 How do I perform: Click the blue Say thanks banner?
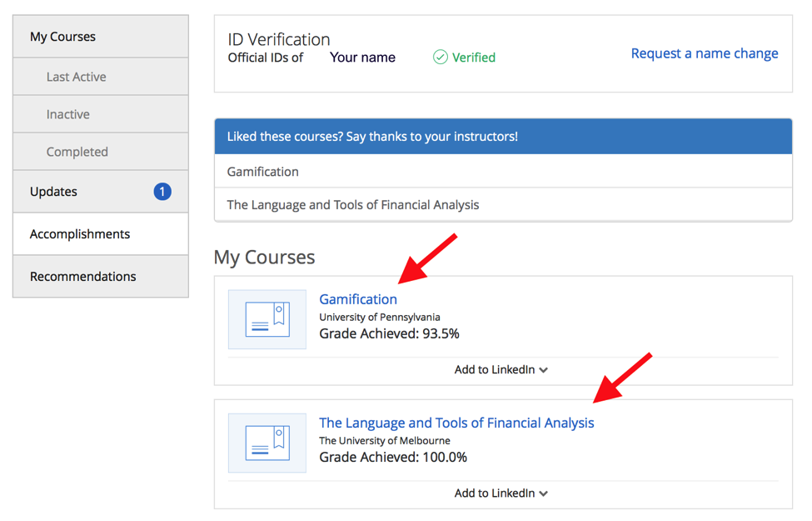tap(503, 136)
